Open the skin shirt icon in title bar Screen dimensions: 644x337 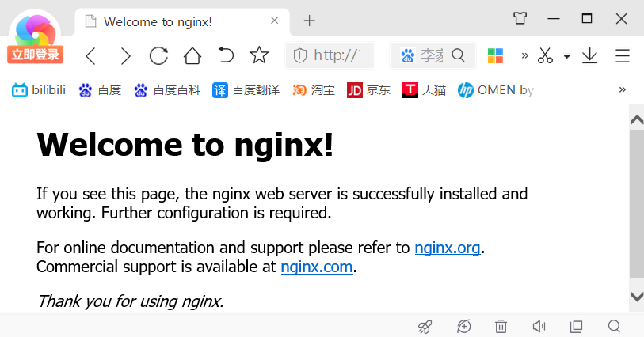[x=520, y=18]
